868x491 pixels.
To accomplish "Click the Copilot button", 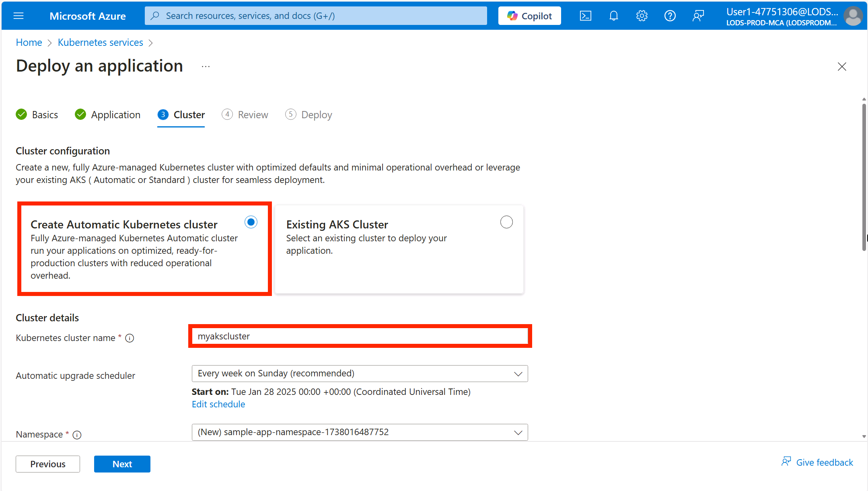I will tap(529, 16).
